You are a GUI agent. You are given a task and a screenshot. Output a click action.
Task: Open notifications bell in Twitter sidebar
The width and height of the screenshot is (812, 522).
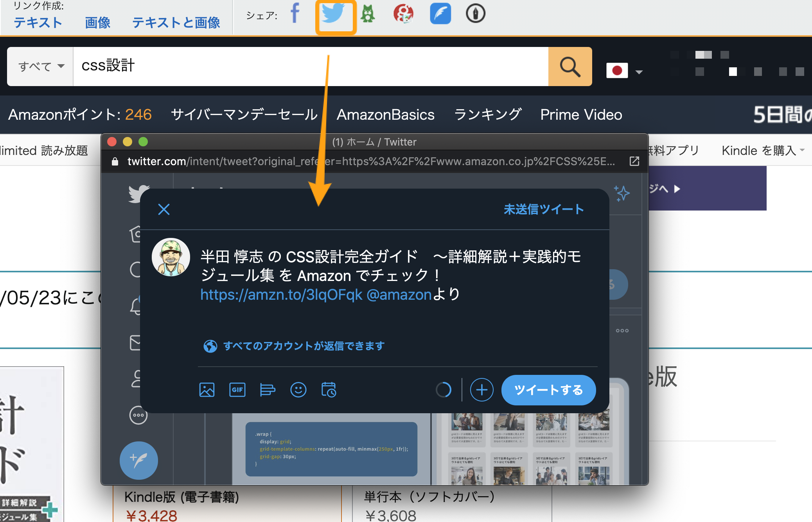click(x=135, y=306)
